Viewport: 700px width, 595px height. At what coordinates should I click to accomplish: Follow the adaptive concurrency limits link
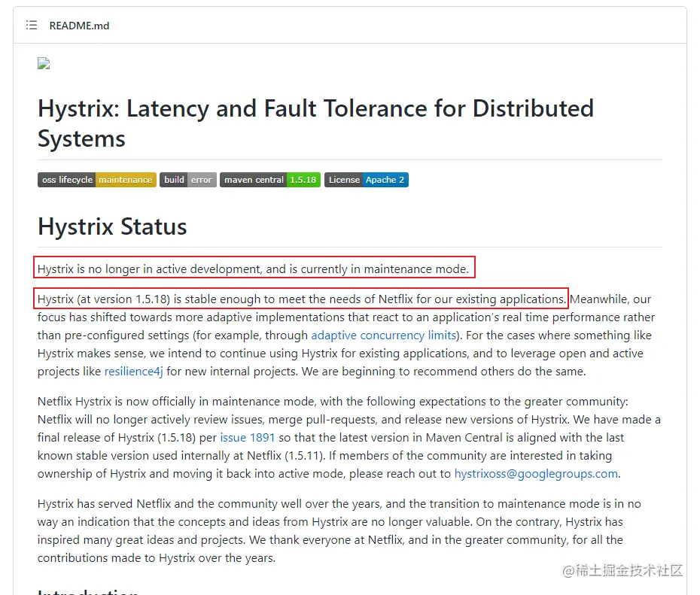pyautogui.click(x=383, y=335)
